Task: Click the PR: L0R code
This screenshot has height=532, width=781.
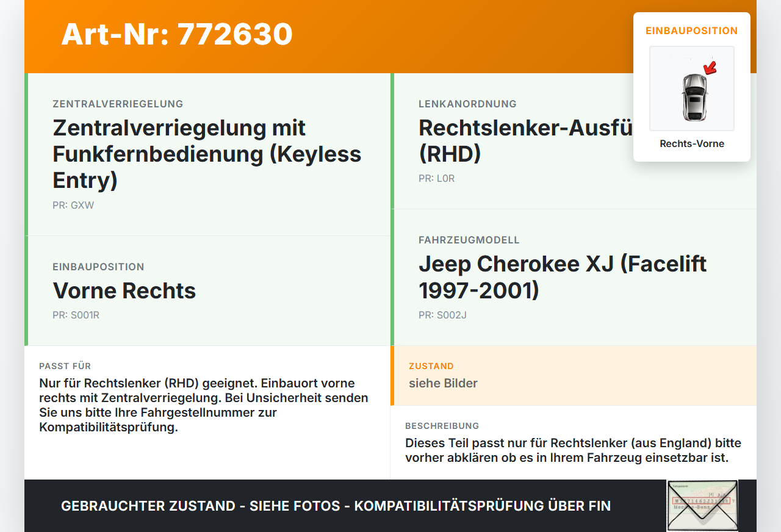Action: pos(437,179)
